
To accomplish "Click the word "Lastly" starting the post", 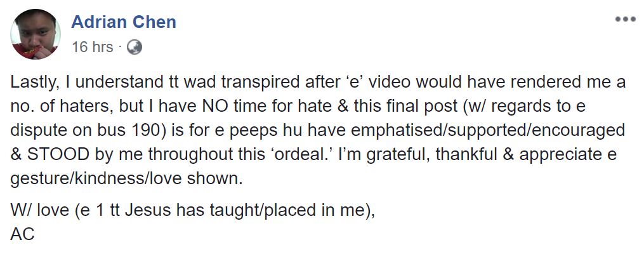I will tap(32, 83).
